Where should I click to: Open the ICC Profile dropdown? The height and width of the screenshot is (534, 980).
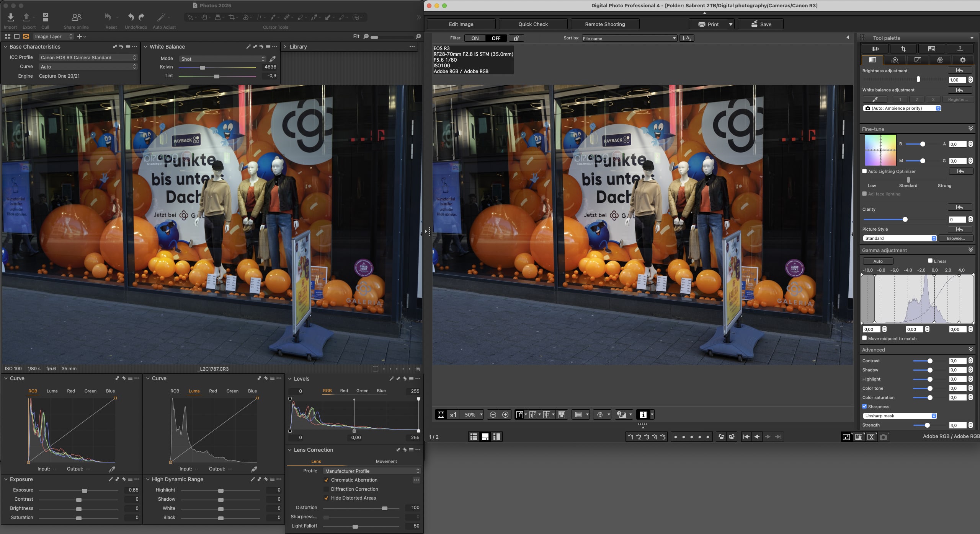pos(88,57)
